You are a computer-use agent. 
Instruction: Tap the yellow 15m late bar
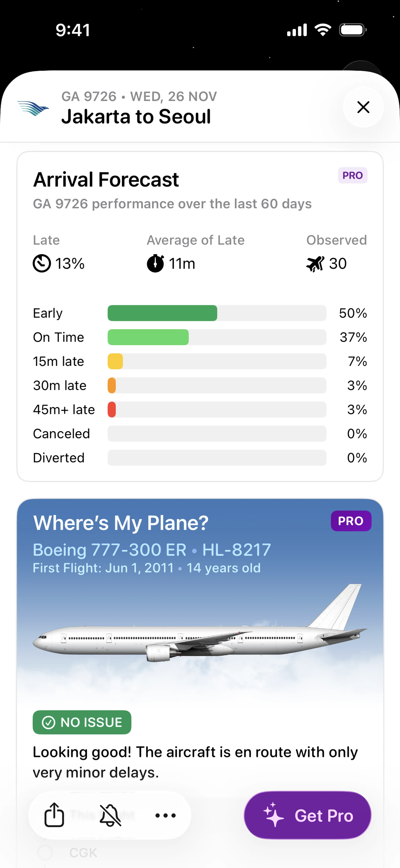click(115, 362)
